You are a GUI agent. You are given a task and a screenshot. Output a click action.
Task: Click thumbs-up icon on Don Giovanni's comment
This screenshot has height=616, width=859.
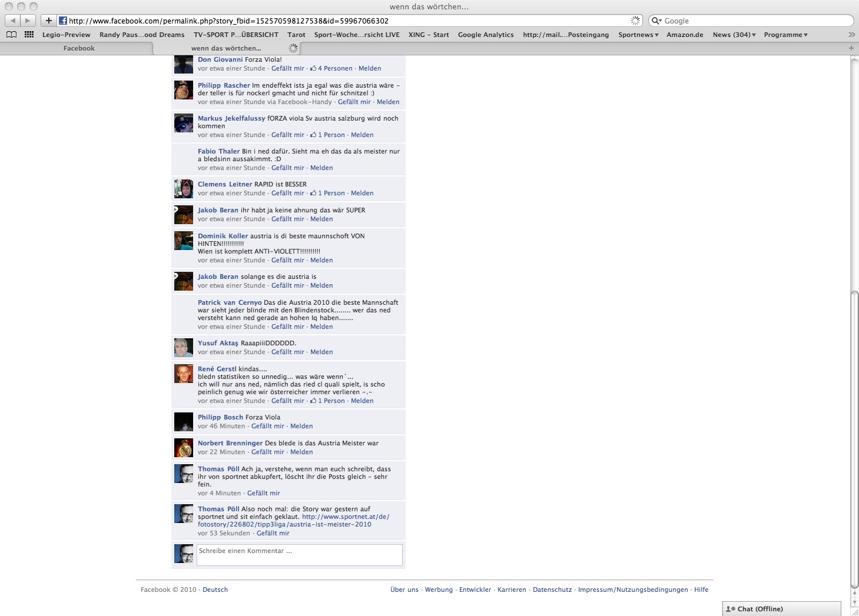pyautogui.click(x=313, y=68)
